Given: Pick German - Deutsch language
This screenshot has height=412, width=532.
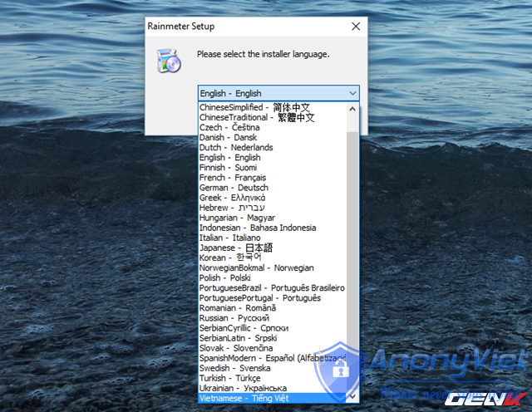Looking at the screenshot, I should [x=273, y=188].
